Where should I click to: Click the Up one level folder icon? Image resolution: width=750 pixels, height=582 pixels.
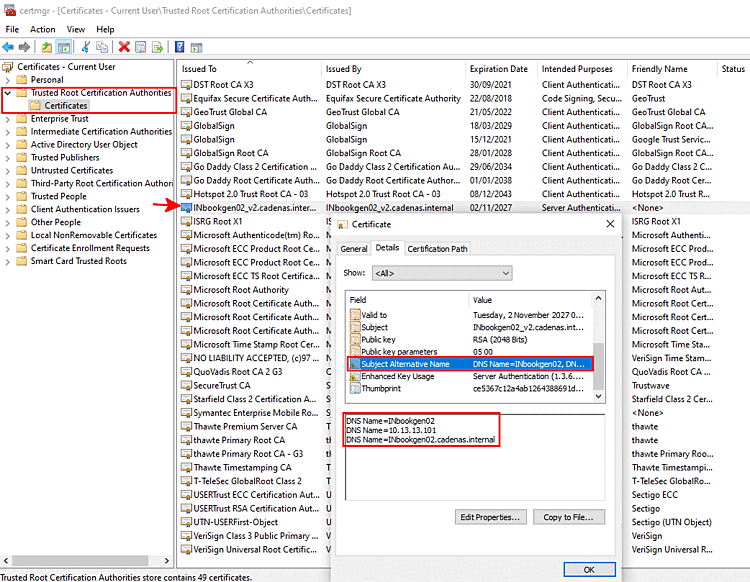pyautogui.click(x=46, y=47)
